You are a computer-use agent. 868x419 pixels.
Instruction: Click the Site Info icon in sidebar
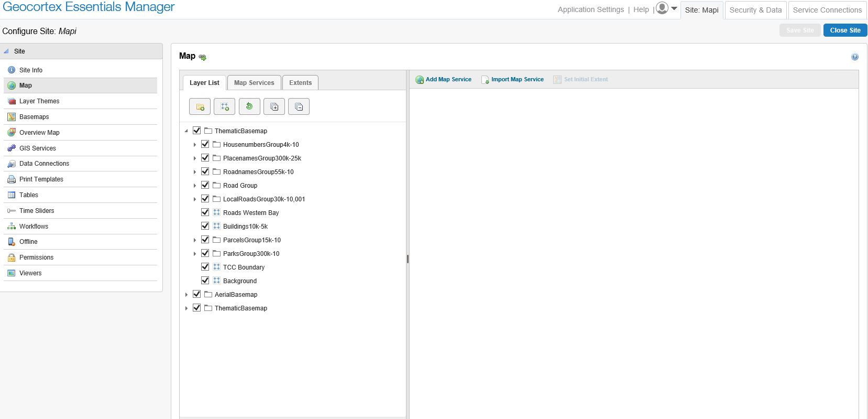pyautogui.click(x=12, y=70)
